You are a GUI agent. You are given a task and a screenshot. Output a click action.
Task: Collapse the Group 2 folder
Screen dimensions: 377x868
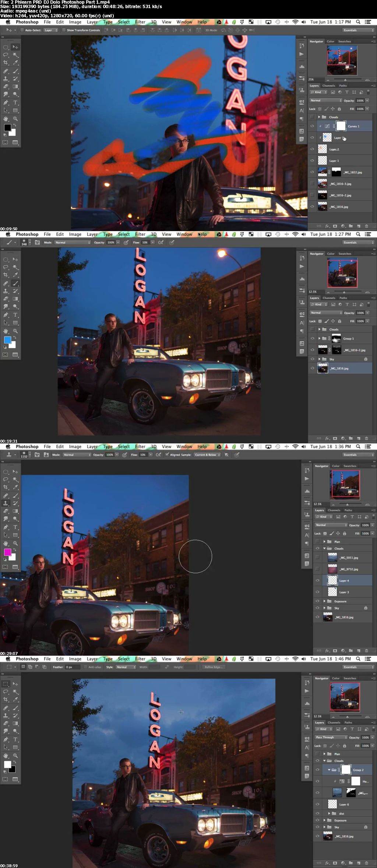[x=329, y=770]
